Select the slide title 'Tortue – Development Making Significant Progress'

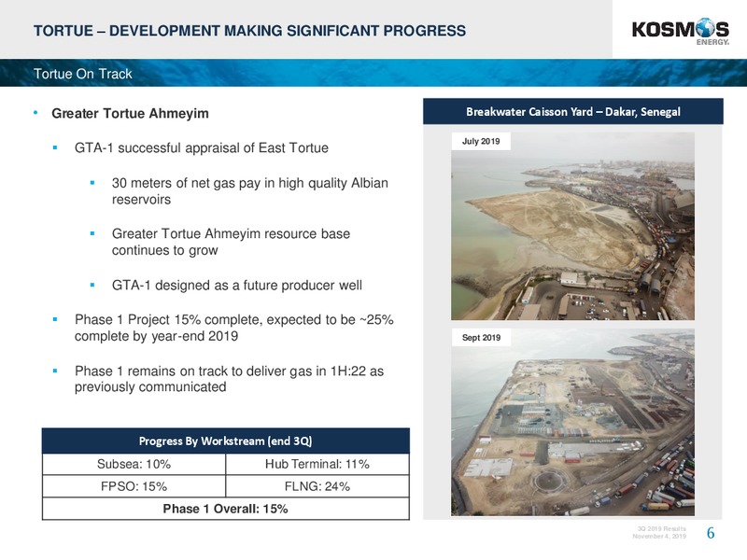point(249,31)
